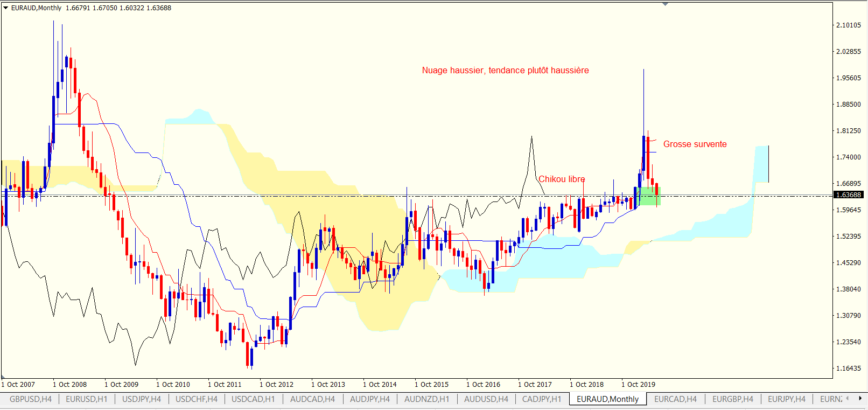Screen dimensions: 868x410
Task: Click the chart shift marker at top
Action: (666, 4)
